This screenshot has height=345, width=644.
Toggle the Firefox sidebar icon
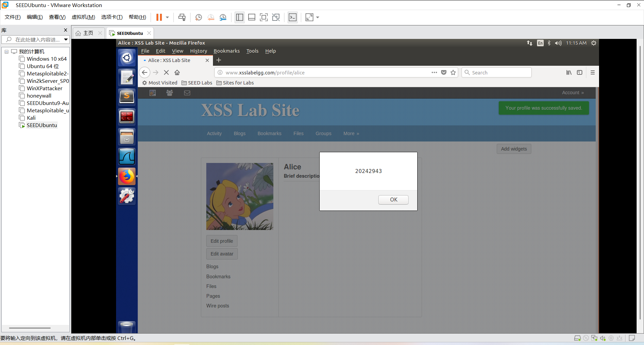(580, 72)
